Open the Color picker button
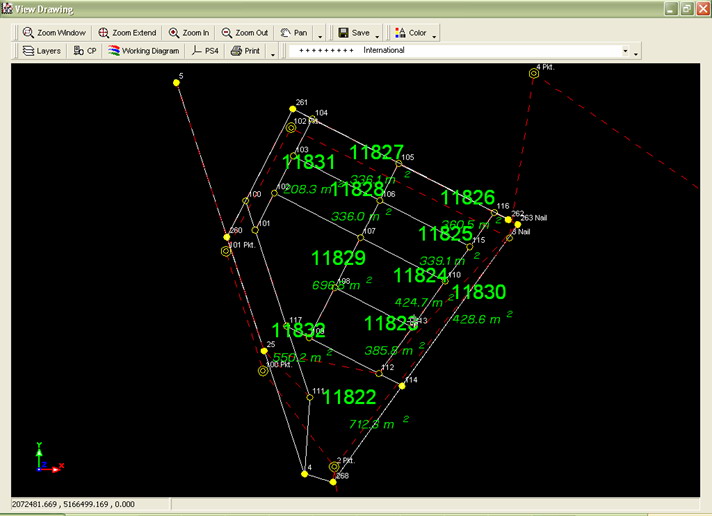712x516 pixels. (x=410, y=32)
